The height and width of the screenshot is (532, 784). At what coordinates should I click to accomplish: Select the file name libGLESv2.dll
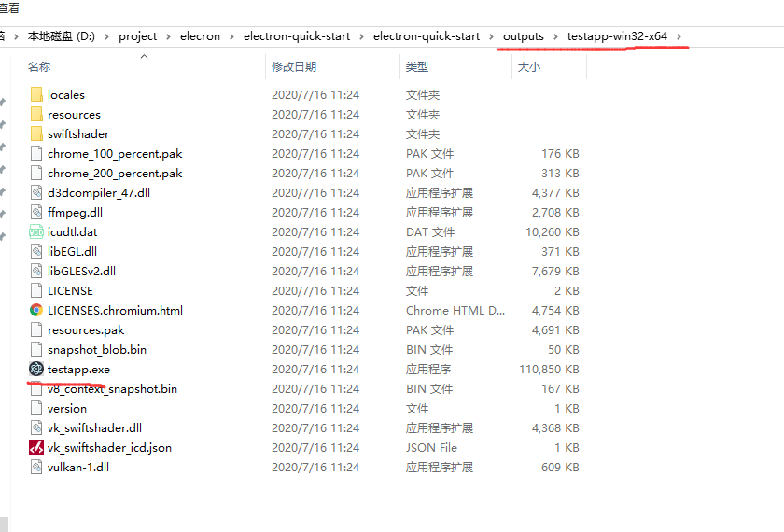81,271
